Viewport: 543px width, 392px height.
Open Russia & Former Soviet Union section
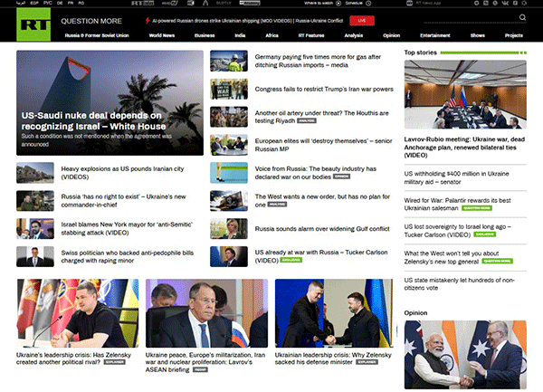coord(97,35)
